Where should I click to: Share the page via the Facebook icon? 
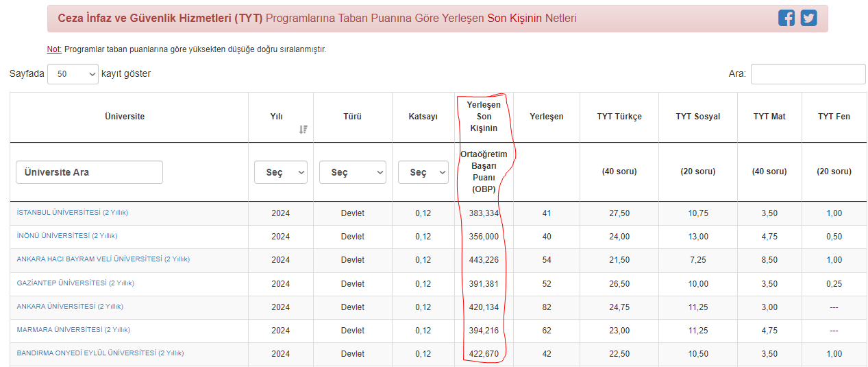click(x=786, y=18)
